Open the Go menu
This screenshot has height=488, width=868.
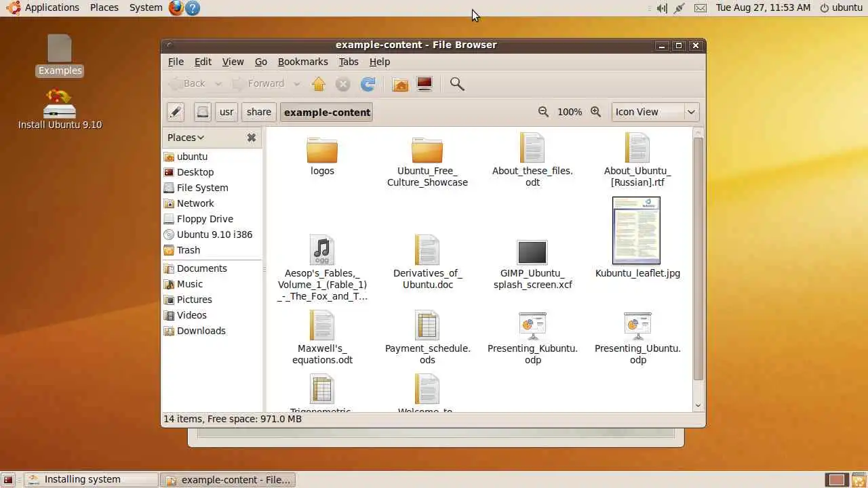point(261,62)
